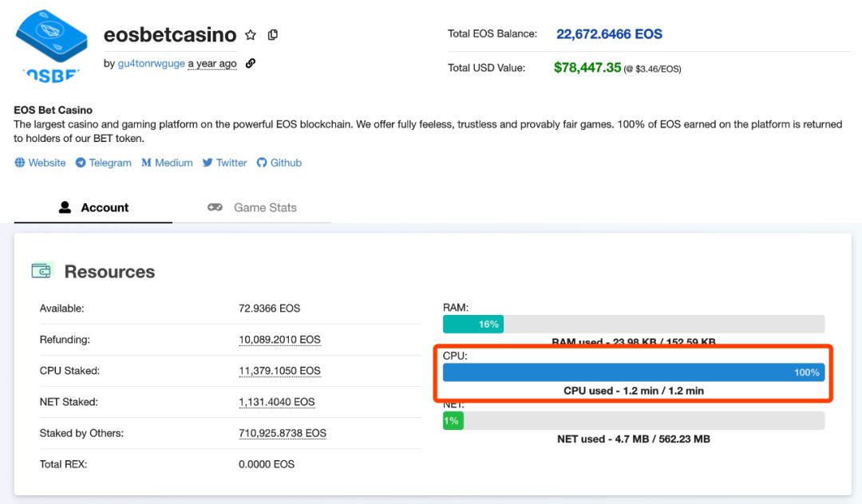Open creator account gu4tonrwguge
This screenshot has height=504, width=862.
point(151,64)
